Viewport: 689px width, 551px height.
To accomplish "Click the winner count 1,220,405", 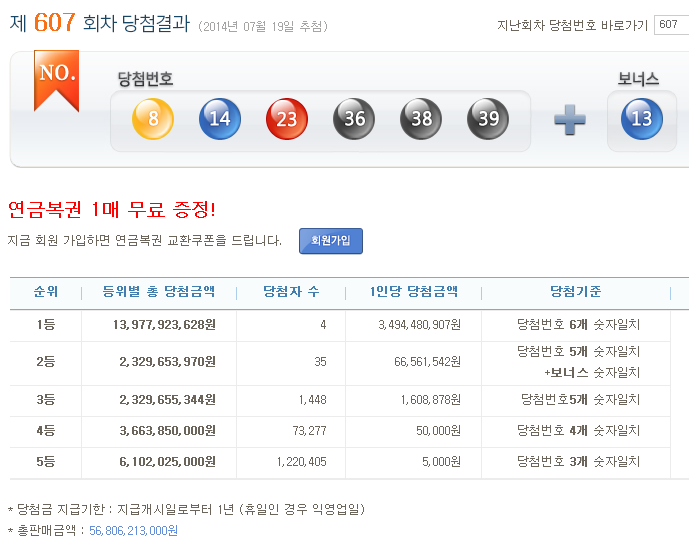I will coord(301,462).
